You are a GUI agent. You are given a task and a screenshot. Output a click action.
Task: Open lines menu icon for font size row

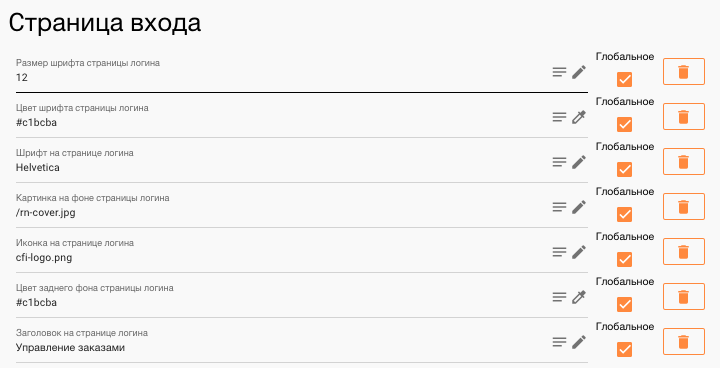click(x=559, y=72)
